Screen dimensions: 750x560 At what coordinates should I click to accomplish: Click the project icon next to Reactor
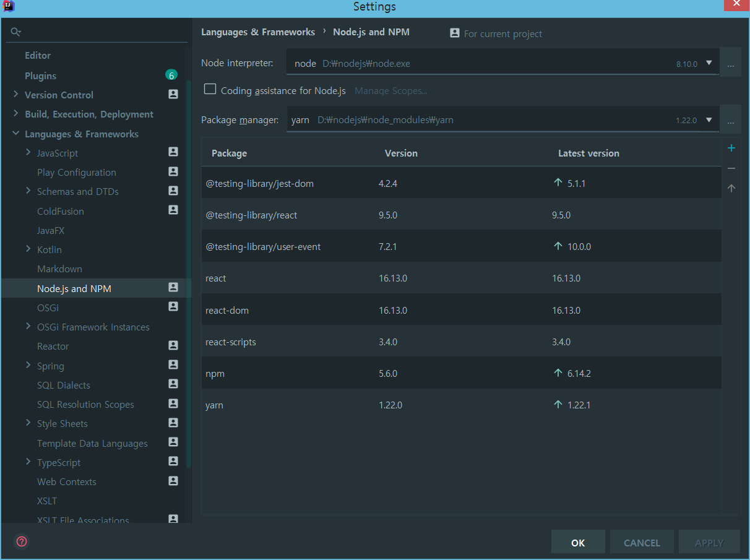173,345
